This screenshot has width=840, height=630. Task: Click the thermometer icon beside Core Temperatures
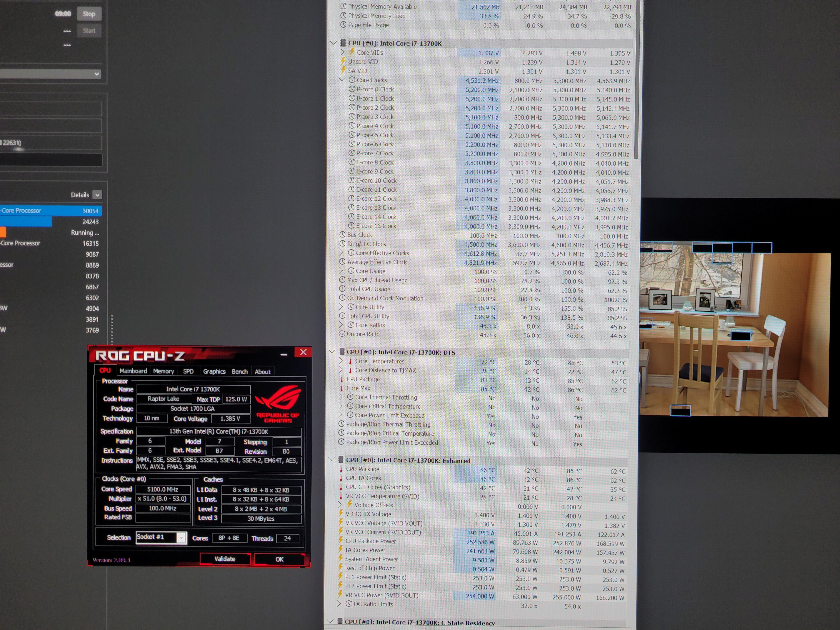350,361
